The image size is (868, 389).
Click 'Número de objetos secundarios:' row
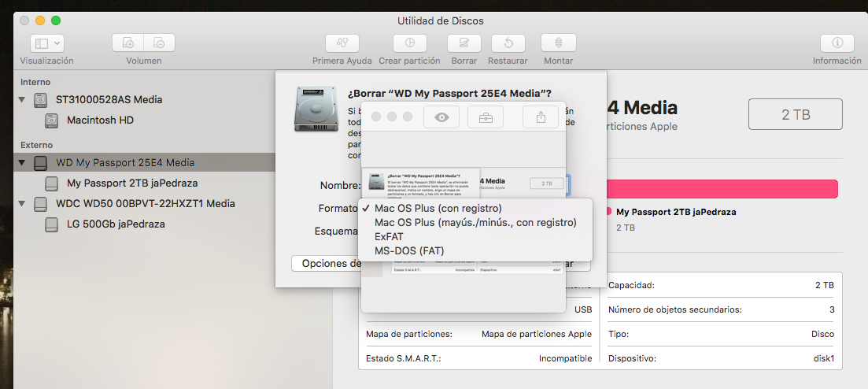(721, 309)
